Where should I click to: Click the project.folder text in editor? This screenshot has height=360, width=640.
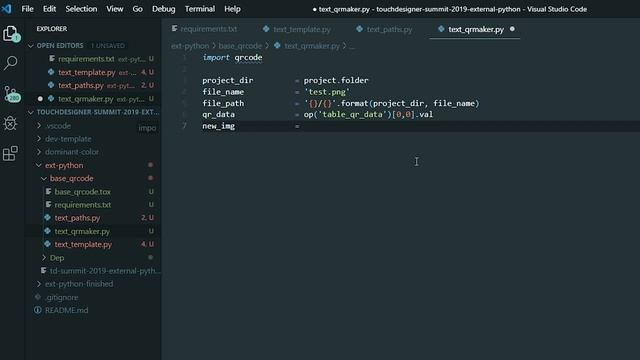[336, 80]
